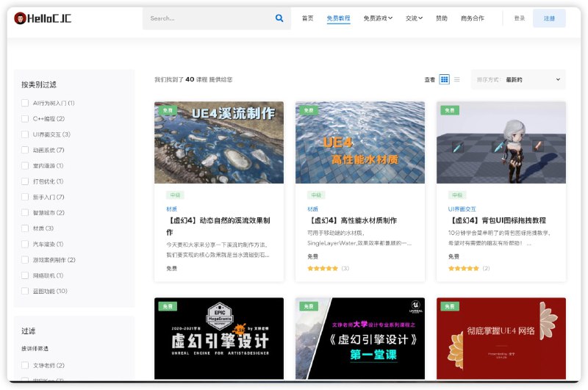
Task: Open the 虚幻引擎设计 MegaGrants thumbnail
Action: coord(219,339)
